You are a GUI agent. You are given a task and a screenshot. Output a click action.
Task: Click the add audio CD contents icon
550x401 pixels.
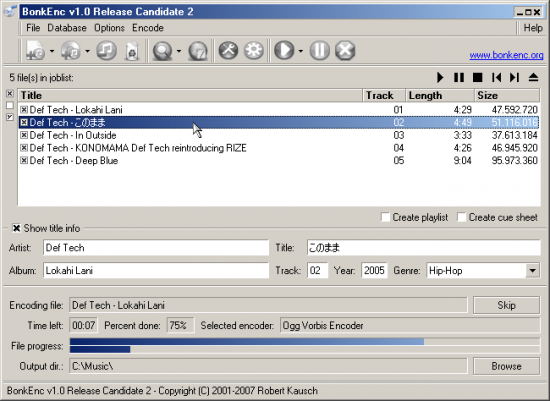coord(71,51)
